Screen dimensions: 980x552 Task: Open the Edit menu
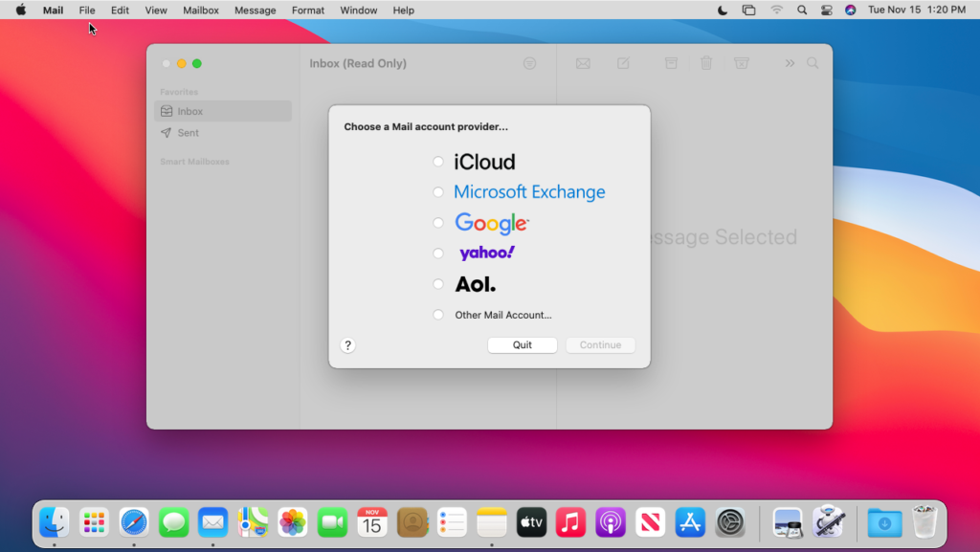[120, 10]
